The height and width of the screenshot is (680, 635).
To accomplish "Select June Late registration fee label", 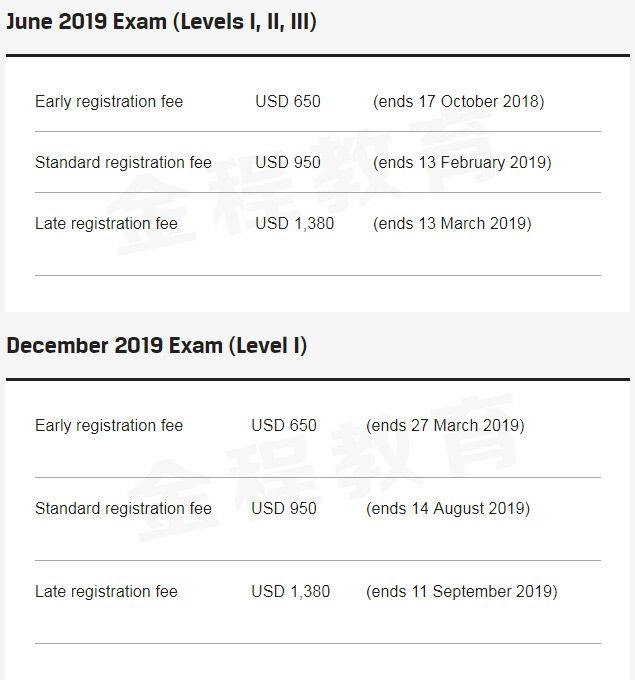I will coord(106,223).
